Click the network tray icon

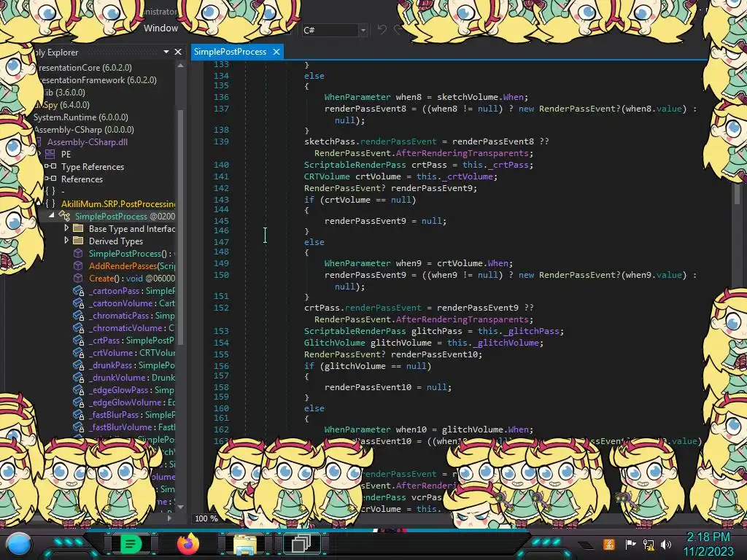point(649,544)
